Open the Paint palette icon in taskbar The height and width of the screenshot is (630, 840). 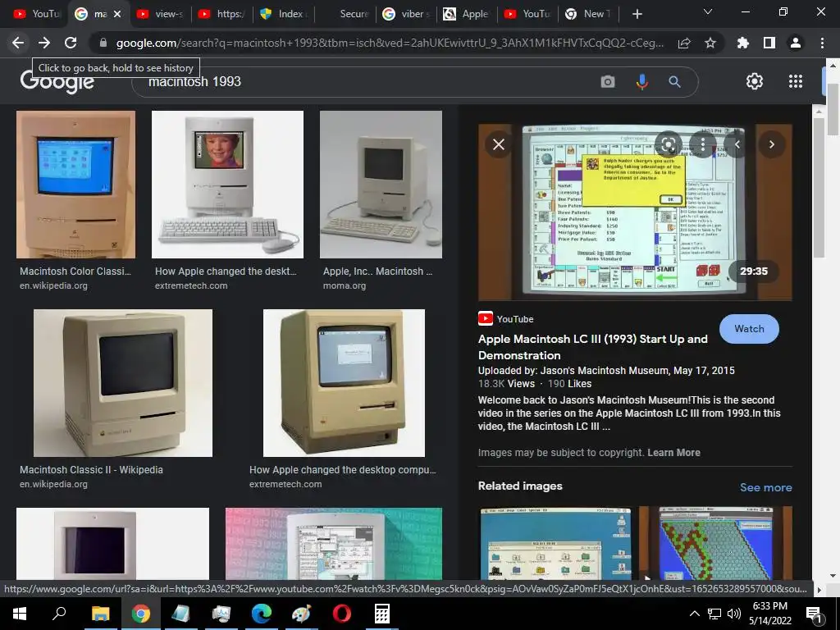pos(302,614)
